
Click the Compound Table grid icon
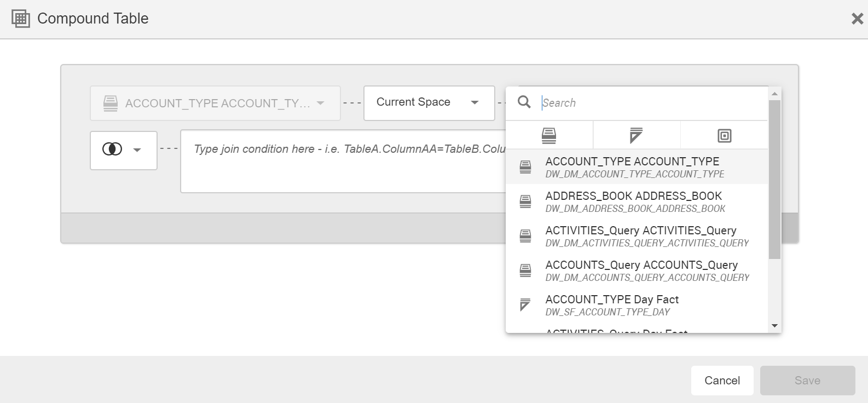pyautogui.click(x=21, y=19)
